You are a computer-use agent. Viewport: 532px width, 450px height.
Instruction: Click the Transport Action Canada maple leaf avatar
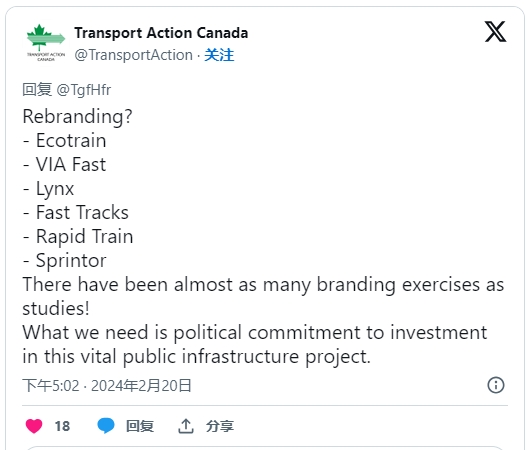(46, 43)
